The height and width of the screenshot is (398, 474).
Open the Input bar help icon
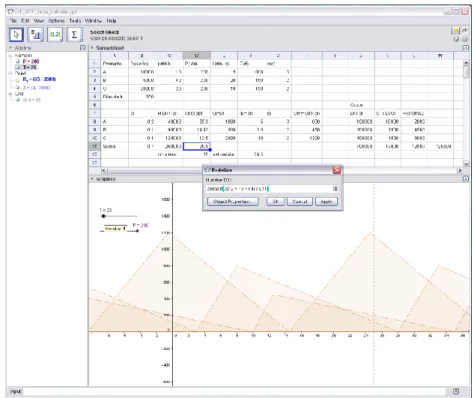point(456,391)
